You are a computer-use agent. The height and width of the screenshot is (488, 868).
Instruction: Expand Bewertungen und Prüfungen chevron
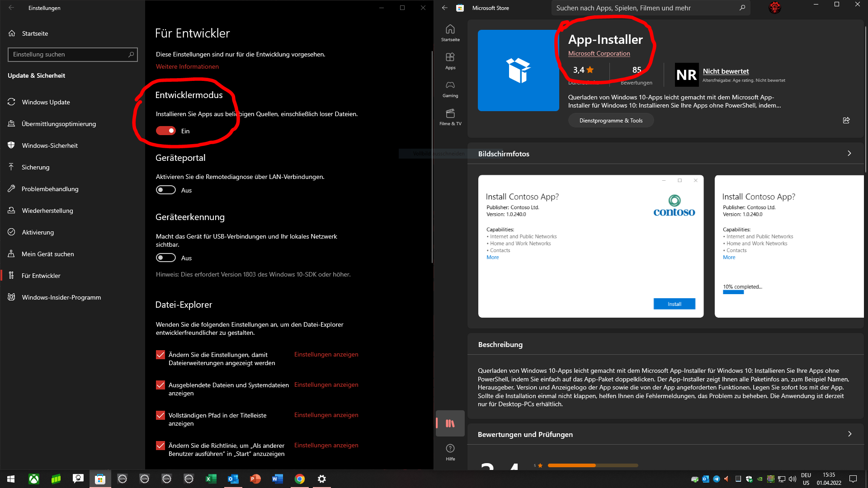(849, 434)
